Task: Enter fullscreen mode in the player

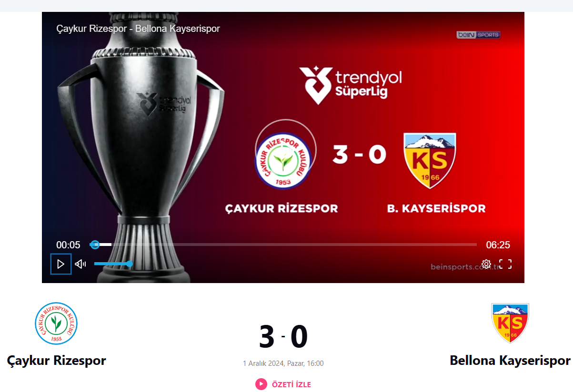Action: 505,264
